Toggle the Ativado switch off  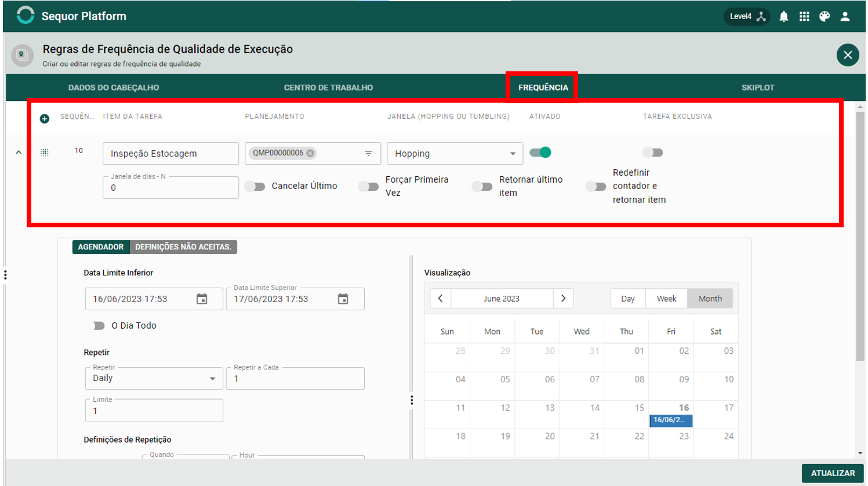(x=540, y=153)
